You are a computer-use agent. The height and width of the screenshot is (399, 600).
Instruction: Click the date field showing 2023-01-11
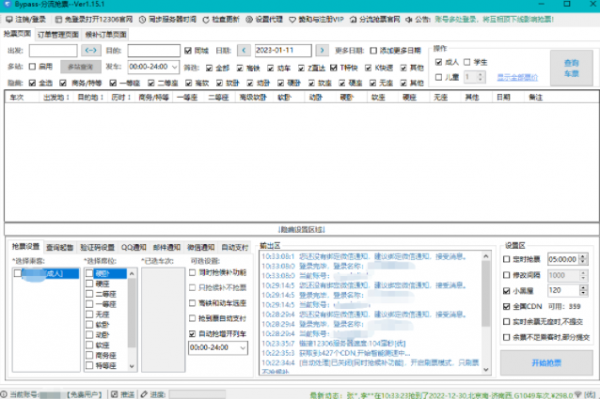click(283, 50)
